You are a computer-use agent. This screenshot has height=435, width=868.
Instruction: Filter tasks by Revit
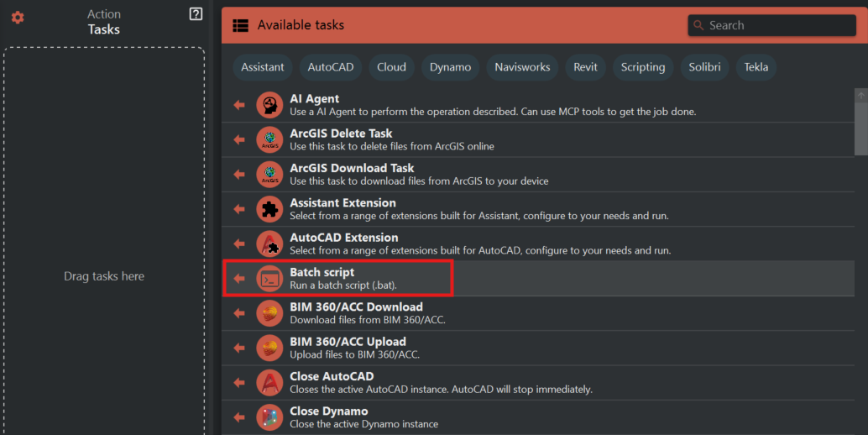click(x=585, y=67)
